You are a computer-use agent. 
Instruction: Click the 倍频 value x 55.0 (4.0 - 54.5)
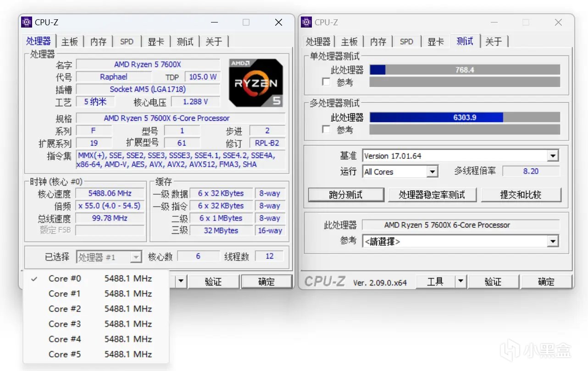(109, 206)
